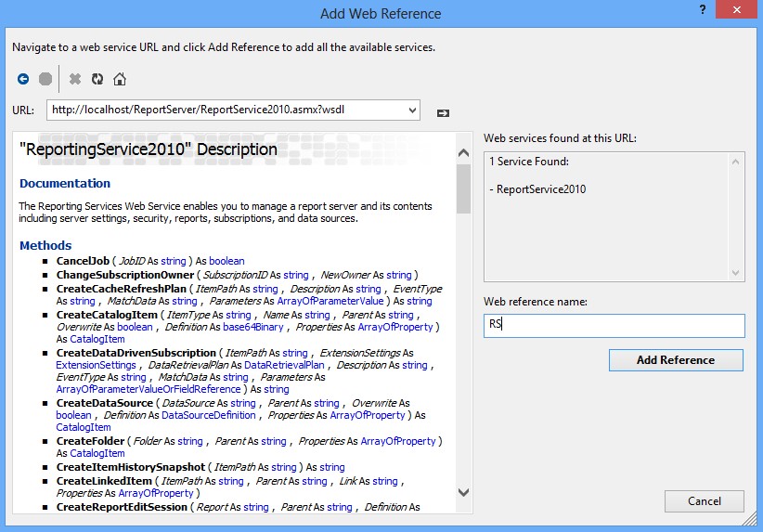Click the CatalogItem link under CreateFolder
This screenshot has height=532, width=763.
(97, 453)
